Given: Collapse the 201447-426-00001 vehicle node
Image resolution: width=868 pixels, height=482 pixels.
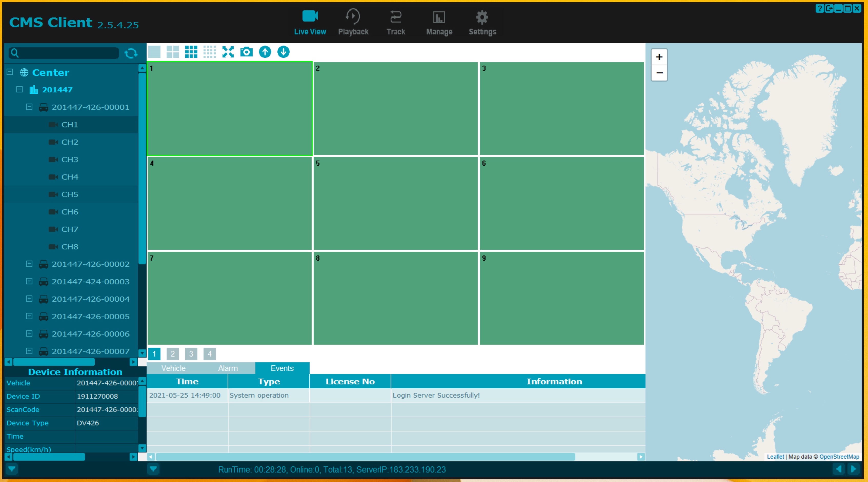Looking at the screenshot, I should [x=29, y=107].
